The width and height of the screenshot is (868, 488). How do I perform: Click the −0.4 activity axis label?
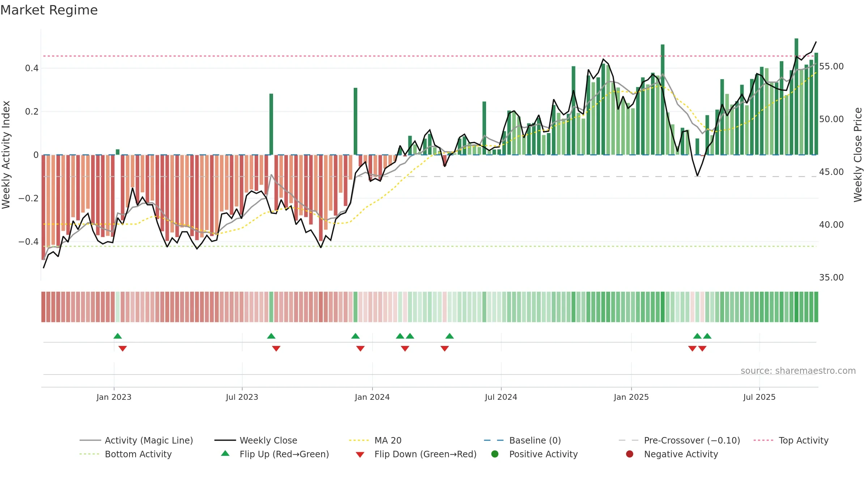29,242
